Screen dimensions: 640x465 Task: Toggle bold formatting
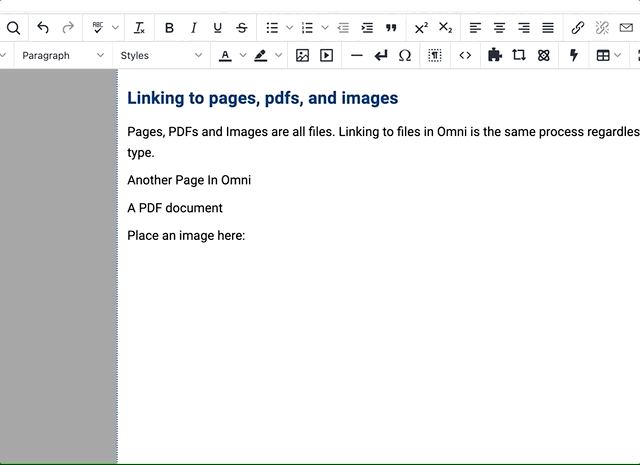169,28
